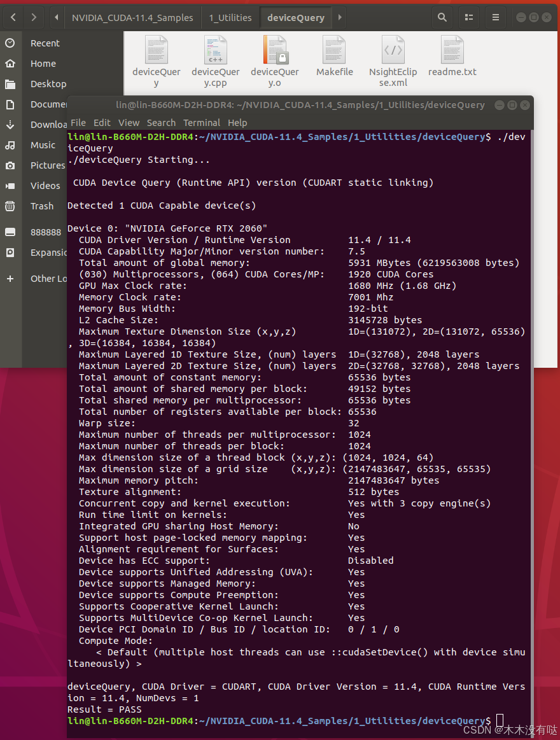Click the path bar right arrow after deviceQuery
The height and width of the screenshot is (740, 560).
(x=339, y=17)
